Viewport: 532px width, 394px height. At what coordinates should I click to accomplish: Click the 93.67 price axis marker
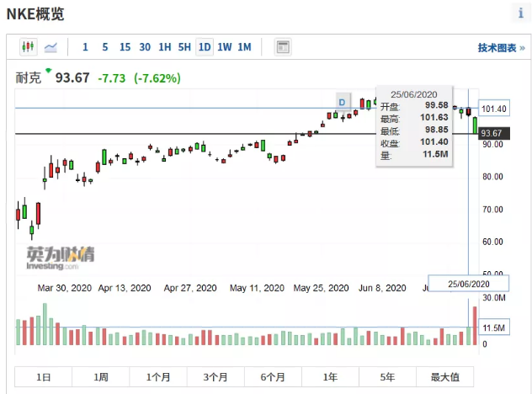pyautogui.click(x=493, y=133)
